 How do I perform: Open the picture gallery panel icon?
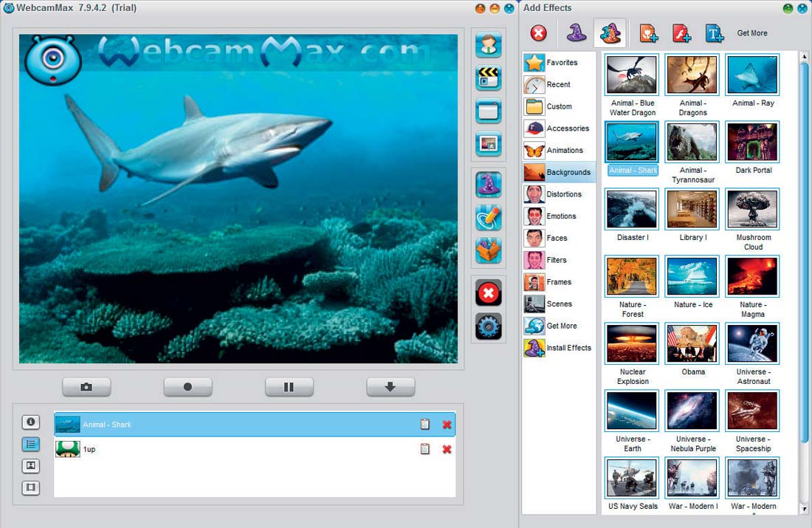click(30, 466)
